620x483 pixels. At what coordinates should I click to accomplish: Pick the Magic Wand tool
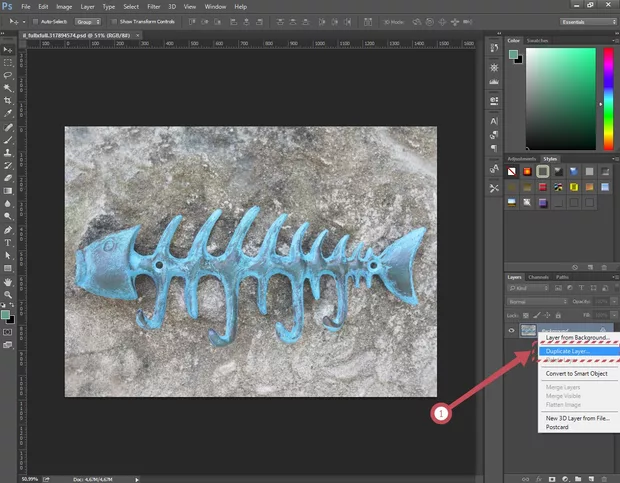9,87
